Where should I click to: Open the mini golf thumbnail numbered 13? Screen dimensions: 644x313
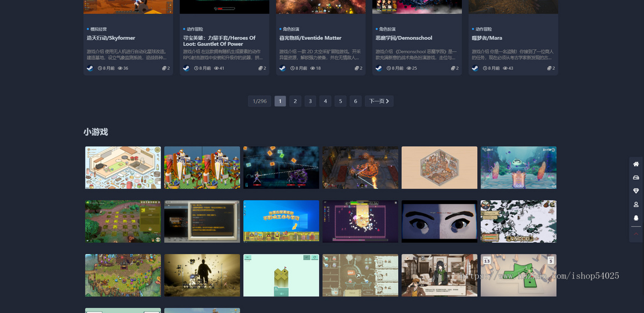point(518,275)
